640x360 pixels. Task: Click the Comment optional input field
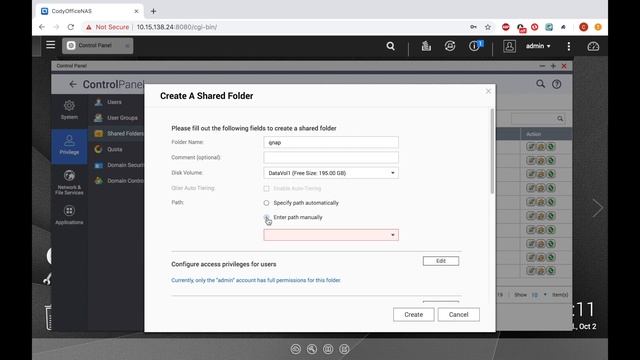pyautogui.click(x=331, y=158)
